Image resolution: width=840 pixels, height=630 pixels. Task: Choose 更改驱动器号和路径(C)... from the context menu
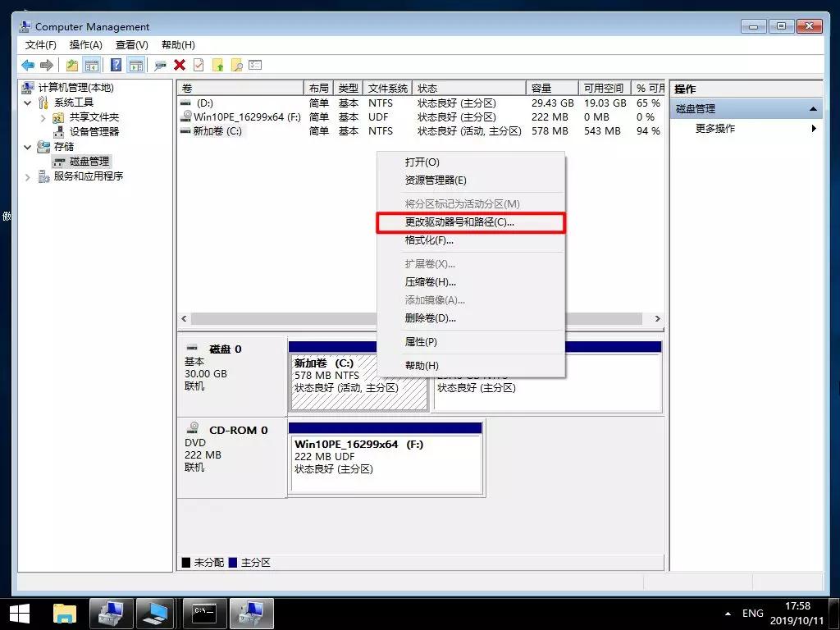tap(472, 221)
